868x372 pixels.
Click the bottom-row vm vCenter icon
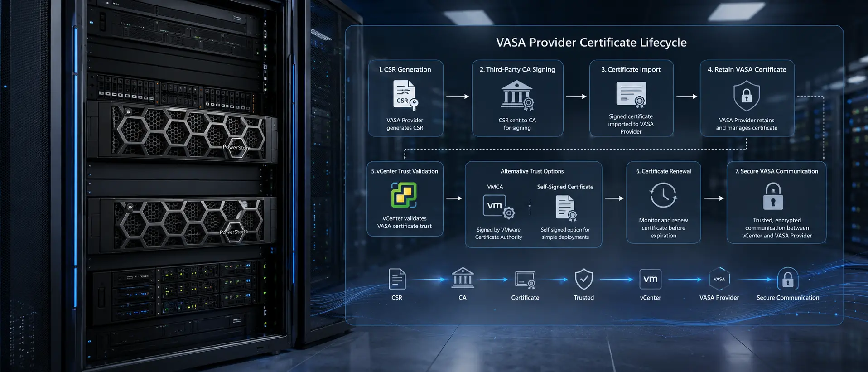(651, 279)
